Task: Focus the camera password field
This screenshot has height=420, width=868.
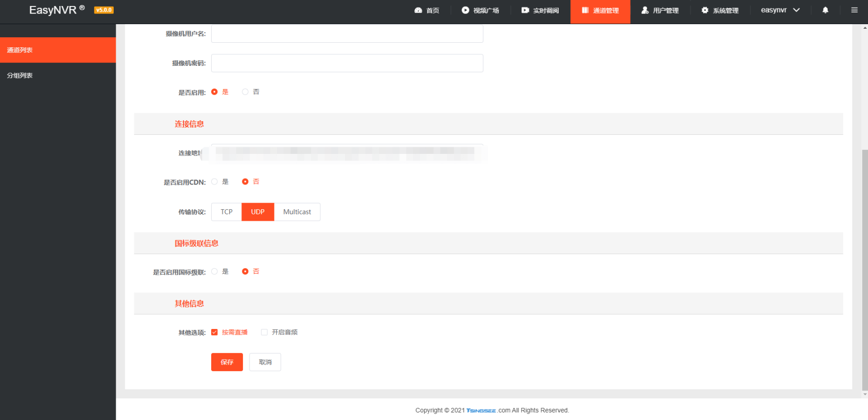Action: pyautogui.click(x=347, y=63)
